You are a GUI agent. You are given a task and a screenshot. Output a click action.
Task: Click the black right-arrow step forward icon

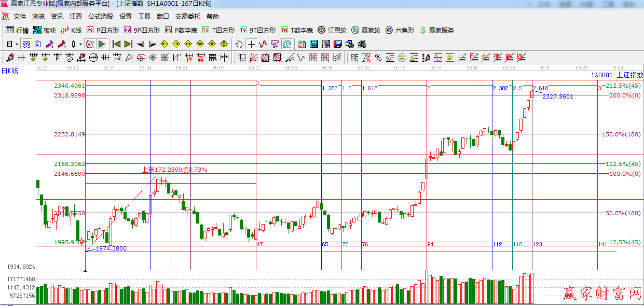pos(153,44)
